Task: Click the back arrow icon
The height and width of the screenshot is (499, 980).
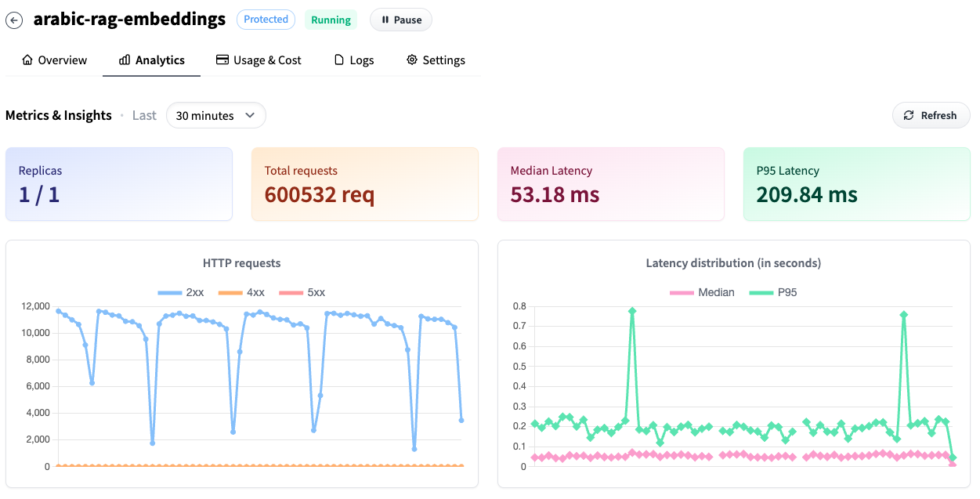Action: 14,20
